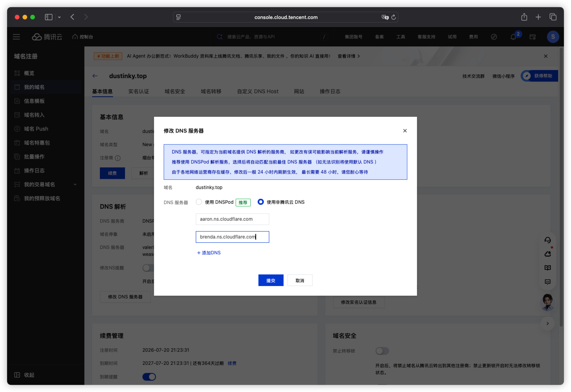Toggle Safari sidebar button

(49, 17)
